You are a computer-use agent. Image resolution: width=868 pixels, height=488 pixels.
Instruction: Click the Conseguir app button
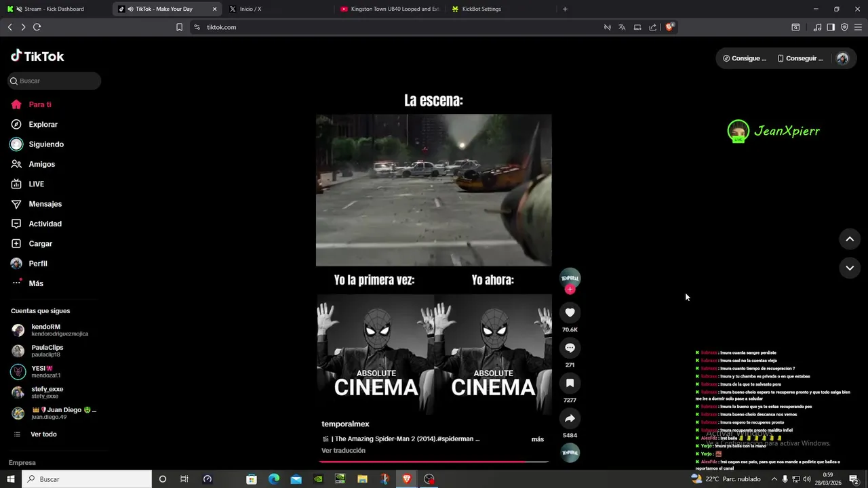pyautogui.click(x=800, y=58)
